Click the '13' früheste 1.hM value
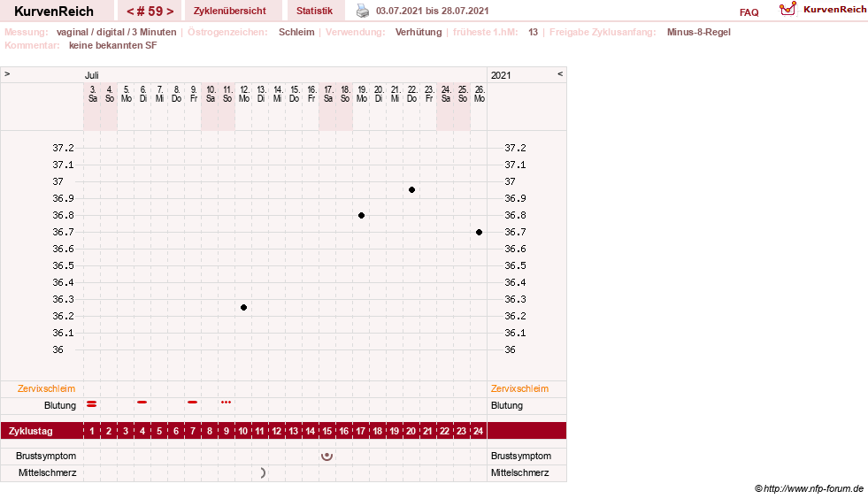This screenshot has width=868, height=499. (533, 32)
